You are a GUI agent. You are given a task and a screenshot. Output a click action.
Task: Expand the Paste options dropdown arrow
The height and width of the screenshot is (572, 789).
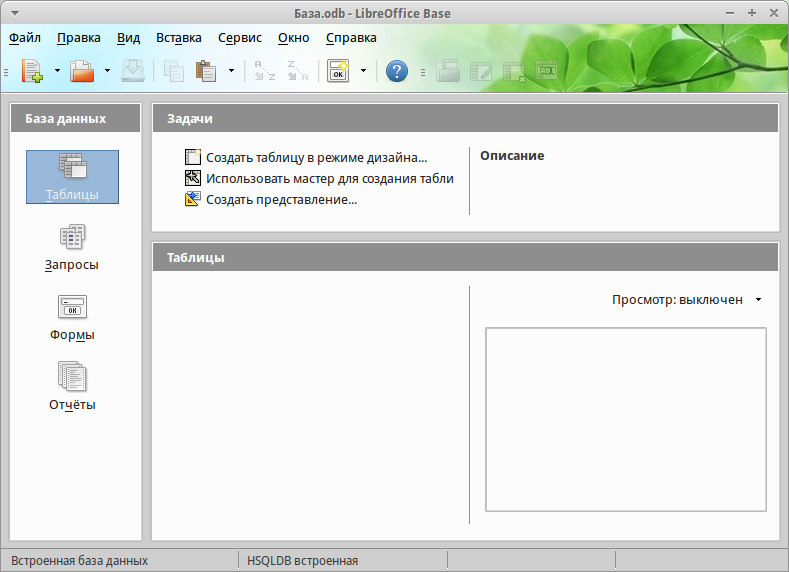tap(231, 71)
